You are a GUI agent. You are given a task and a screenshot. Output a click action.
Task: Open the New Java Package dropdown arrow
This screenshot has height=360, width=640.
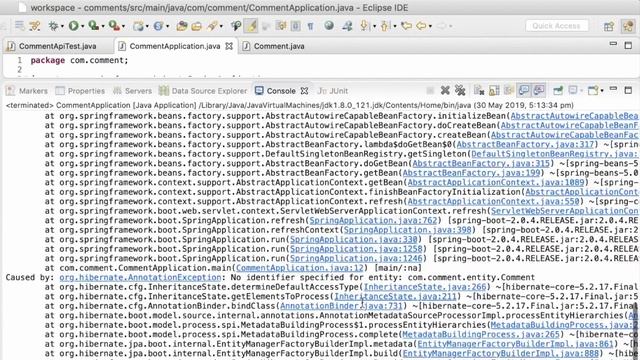(147, 27)
